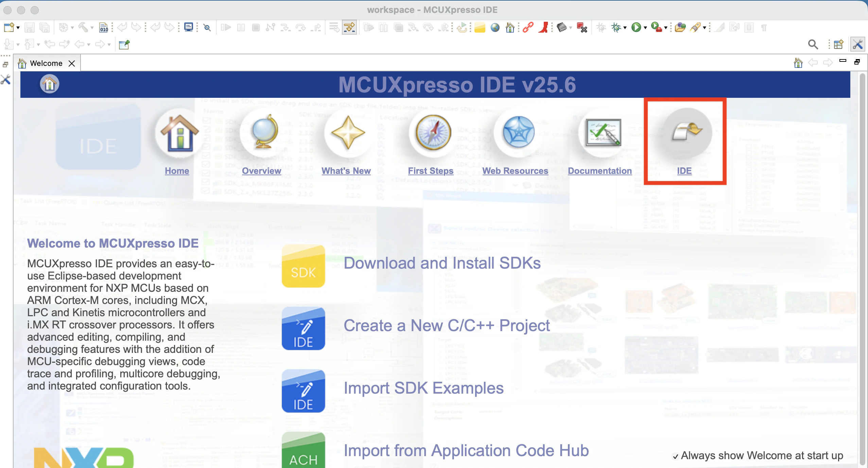
Task: Click Download and Install SDKs
Action: point(442,263)
